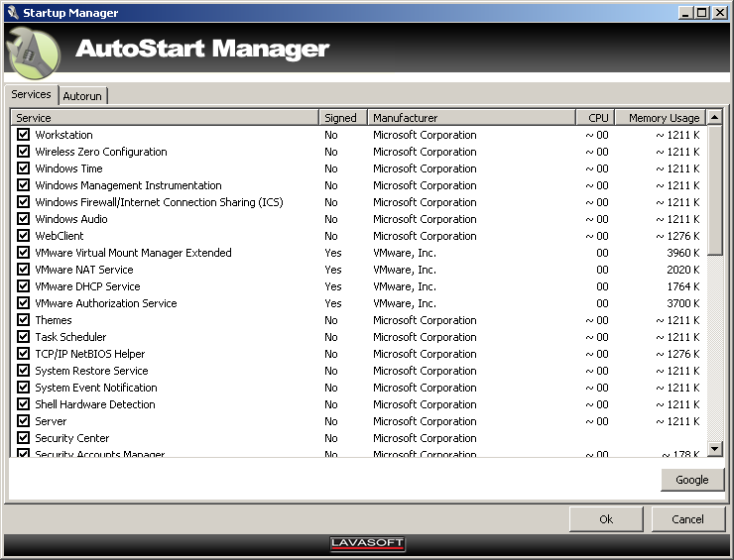Uncheck the Workstation service checkbox
734x560 pixels.
pyautogui.click(x=23, y=134)
